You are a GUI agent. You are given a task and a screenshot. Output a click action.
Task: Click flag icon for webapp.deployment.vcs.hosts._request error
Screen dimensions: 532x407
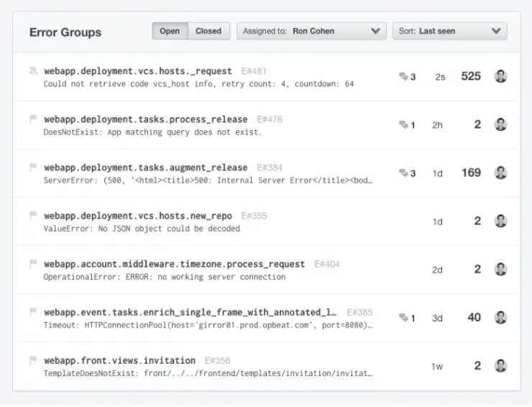tap(33, 71)
